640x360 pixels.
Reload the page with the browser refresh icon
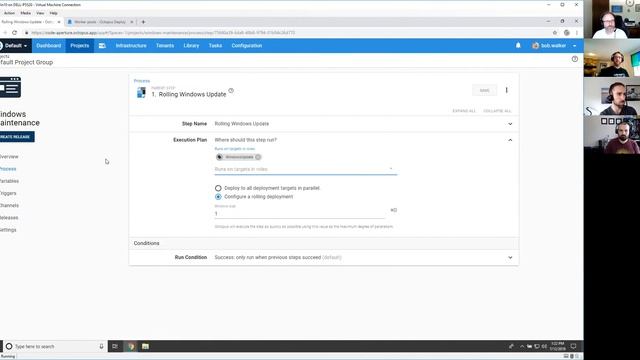[x=15, y=33]
